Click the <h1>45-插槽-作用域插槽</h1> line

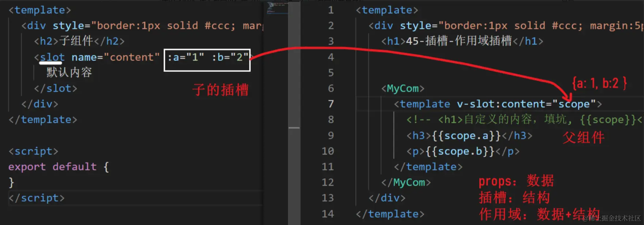click(x=462, y=41)
